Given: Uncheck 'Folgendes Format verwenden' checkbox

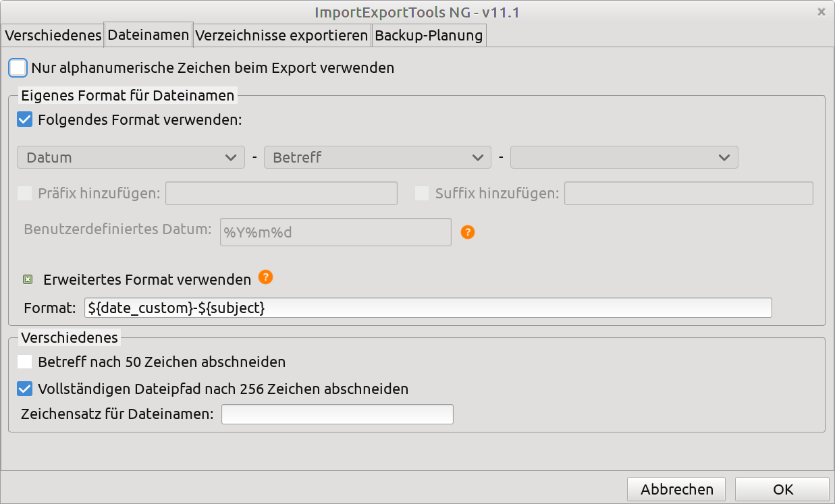Looking at the screenshot, I should (x=25, y=119).
